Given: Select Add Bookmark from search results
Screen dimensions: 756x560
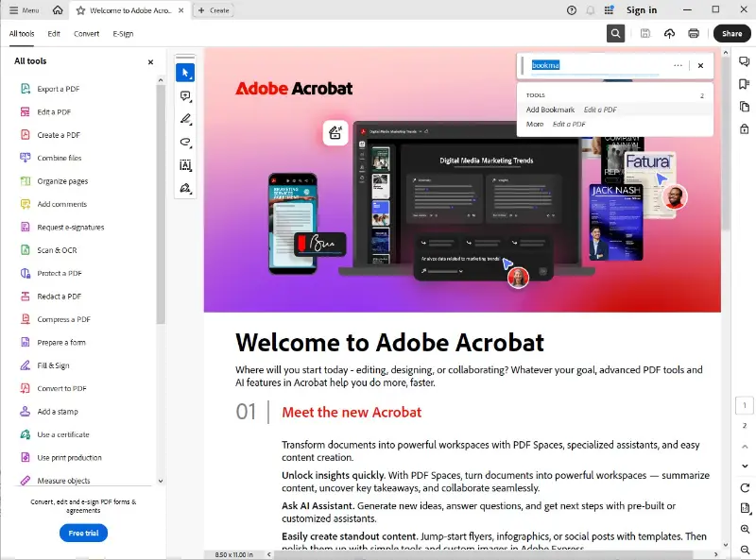Looking at the screenshot, I should [550, 110].
